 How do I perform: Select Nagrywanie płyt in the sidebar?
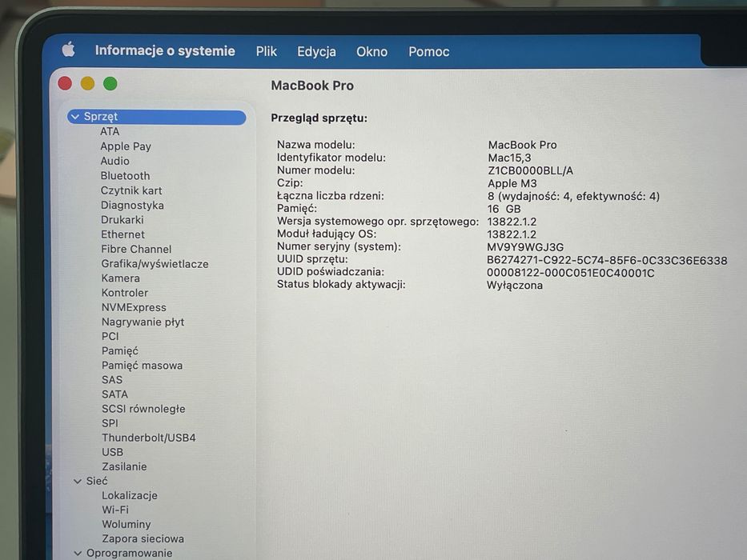[x=143, y=322]
